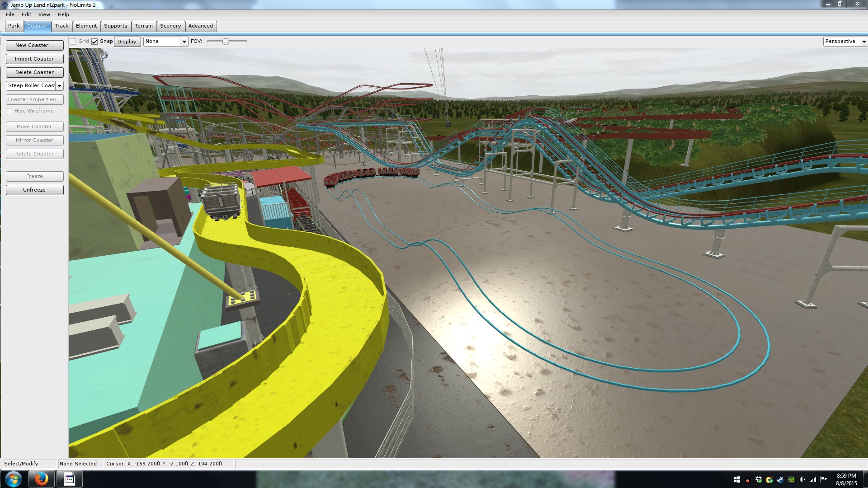Open the None selection dropdown

click(184, 42)
